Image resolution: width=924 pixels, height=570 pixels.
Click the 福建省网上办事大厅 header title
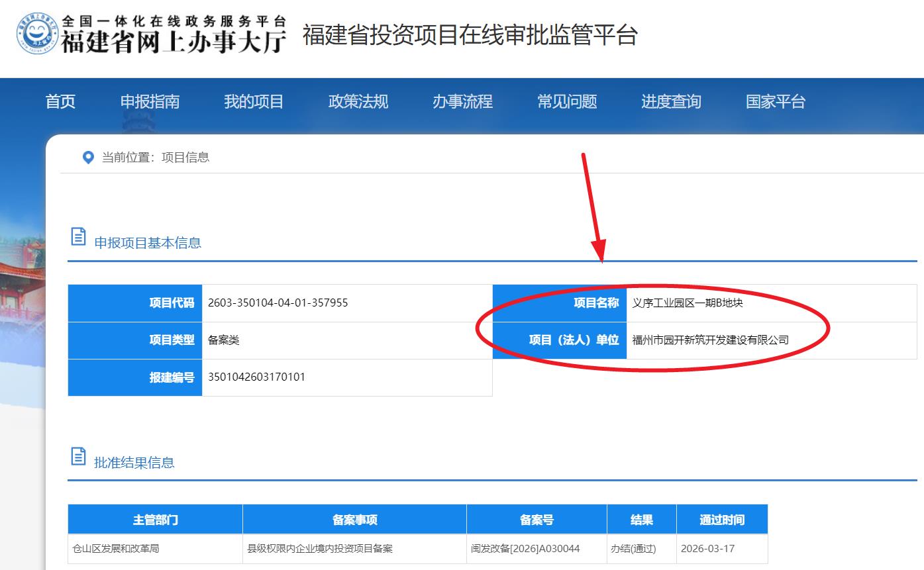tap(174, 41)
